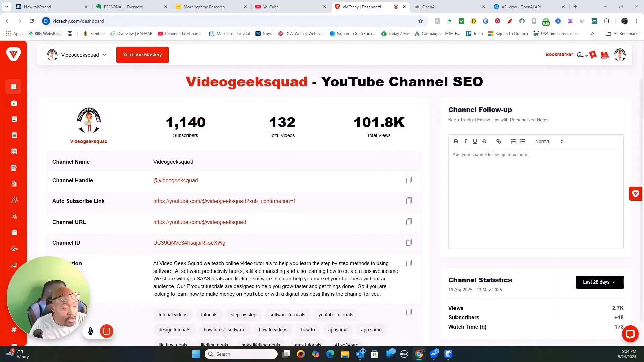Image resolution: width=644 pixels, height=362 pixels.
Task: Mute the recording microphone
Action: click(90, 331)
